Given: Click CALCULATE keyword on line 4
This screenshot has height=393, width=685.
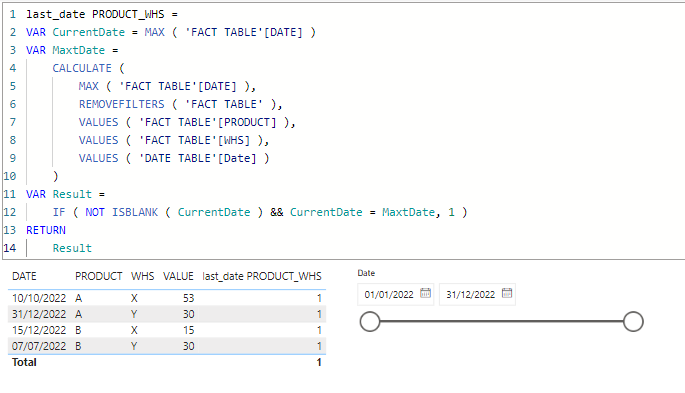Looking at the screenshot, I should pos(82,68).
